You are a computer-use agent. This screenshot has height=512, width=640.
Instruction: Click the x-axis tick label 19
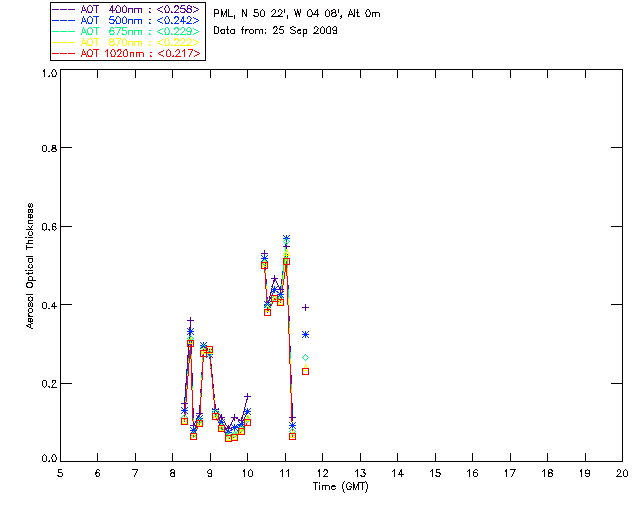click(585, 473)
